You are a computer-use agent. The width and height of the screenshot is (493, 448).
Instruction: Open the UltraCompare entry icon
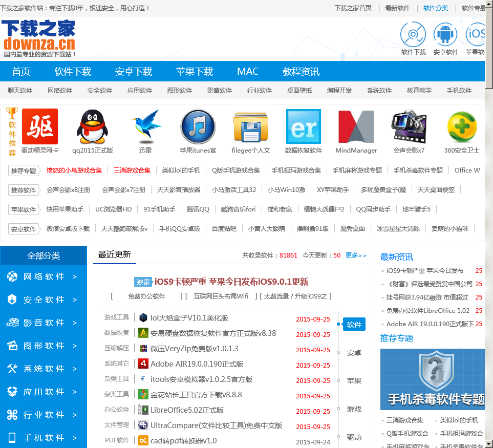pos(143,425)
